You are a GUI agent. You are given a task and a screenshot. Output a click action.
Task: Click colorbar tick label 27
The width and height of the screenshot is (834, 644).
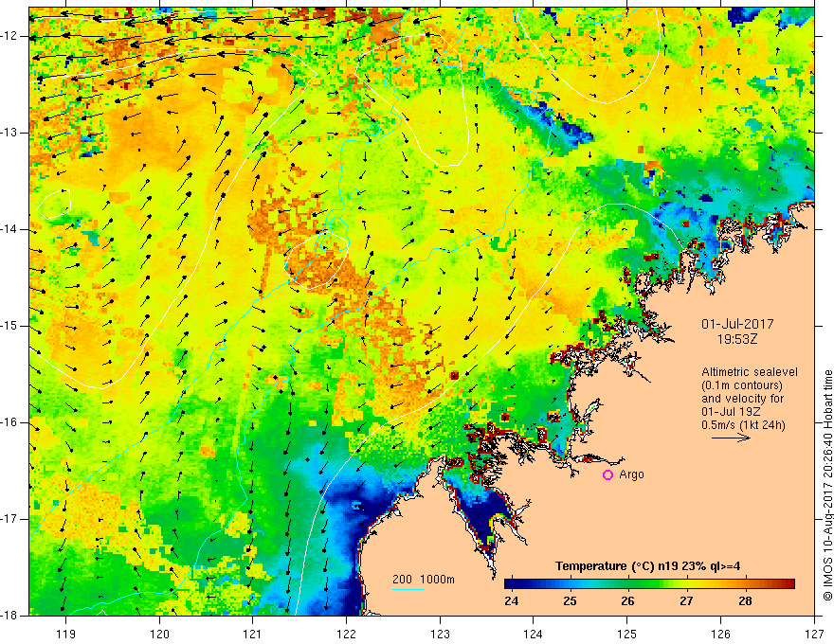click(687, 601)
